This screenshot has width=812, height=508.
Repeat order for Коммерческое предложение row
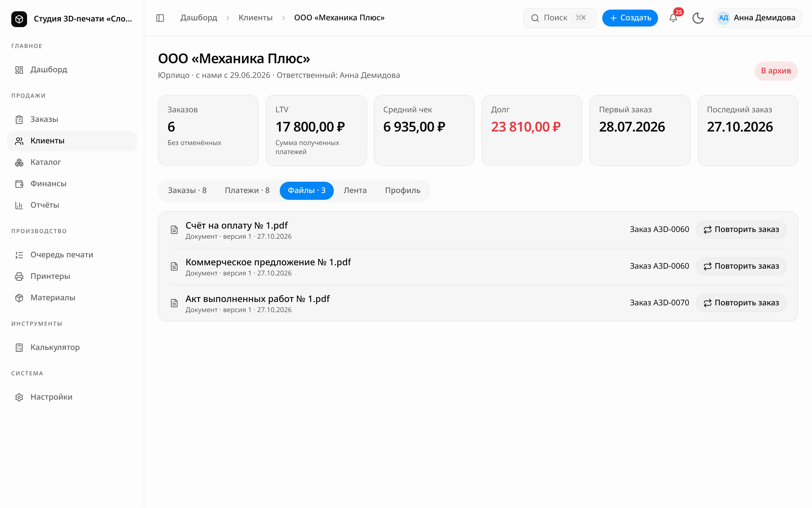(741, 266)
